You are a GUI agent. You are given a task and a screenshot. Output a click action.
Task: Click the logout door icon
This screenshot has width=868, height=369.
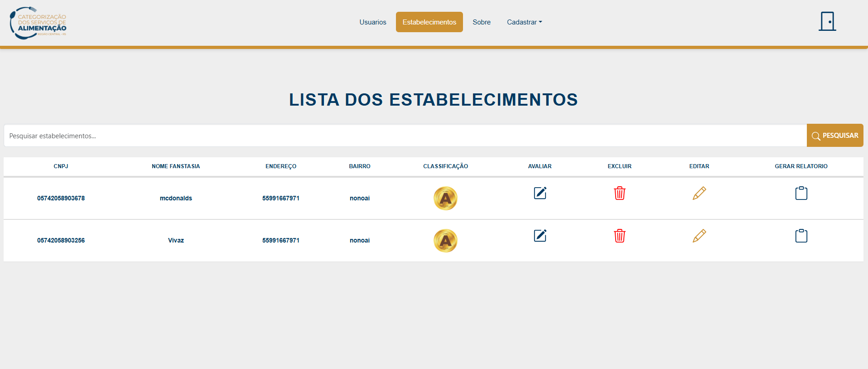(827, 21)
